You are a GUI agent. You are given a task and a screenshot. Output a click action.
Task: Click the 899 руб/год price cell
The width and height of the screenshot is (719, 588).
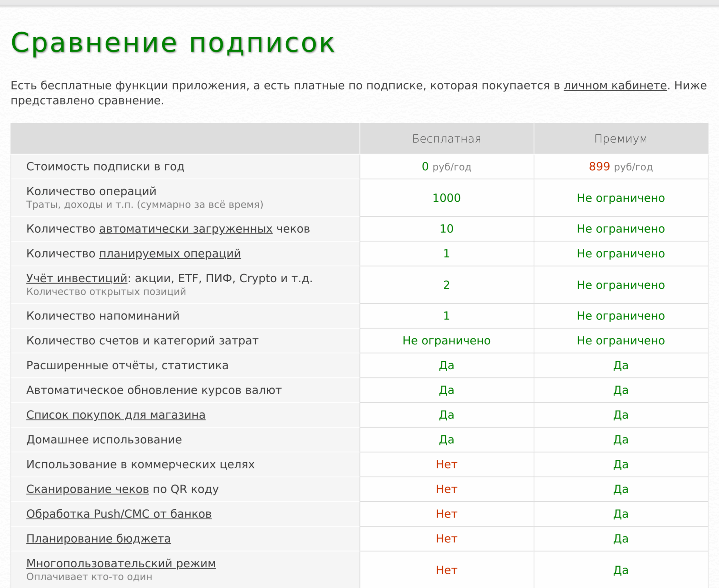[x=621, y=166]
